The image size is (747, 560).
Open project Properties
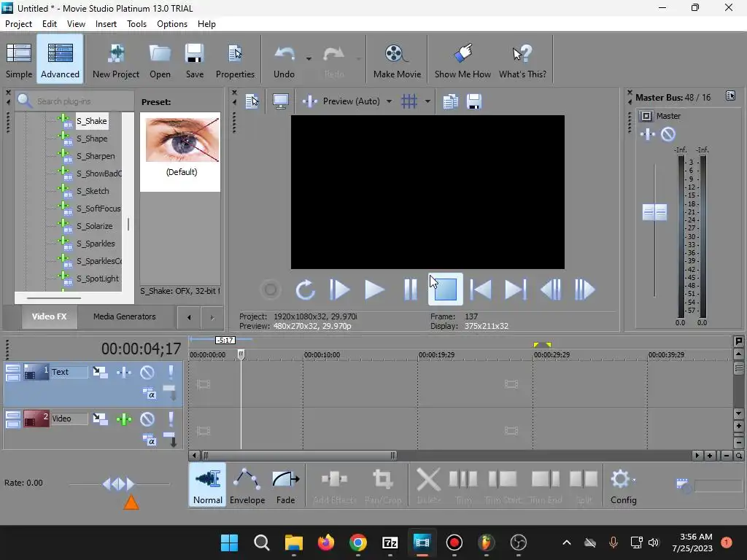(235, 61)
